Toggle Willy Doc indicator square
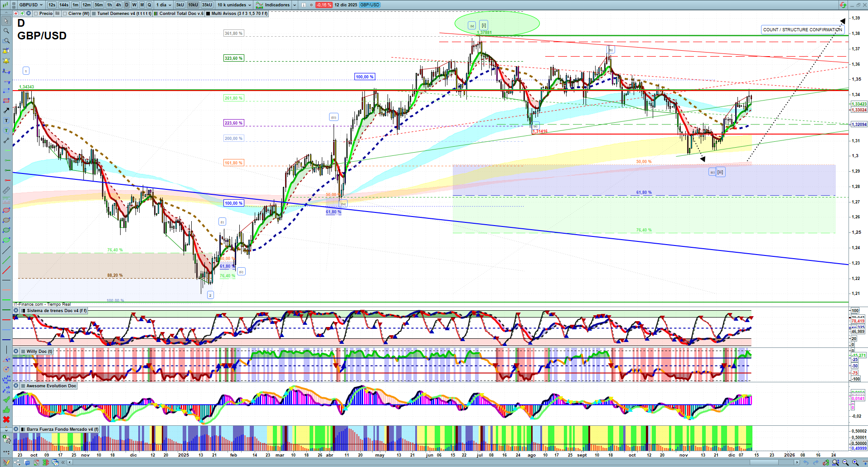868x467 pixels. pos(23,351)
